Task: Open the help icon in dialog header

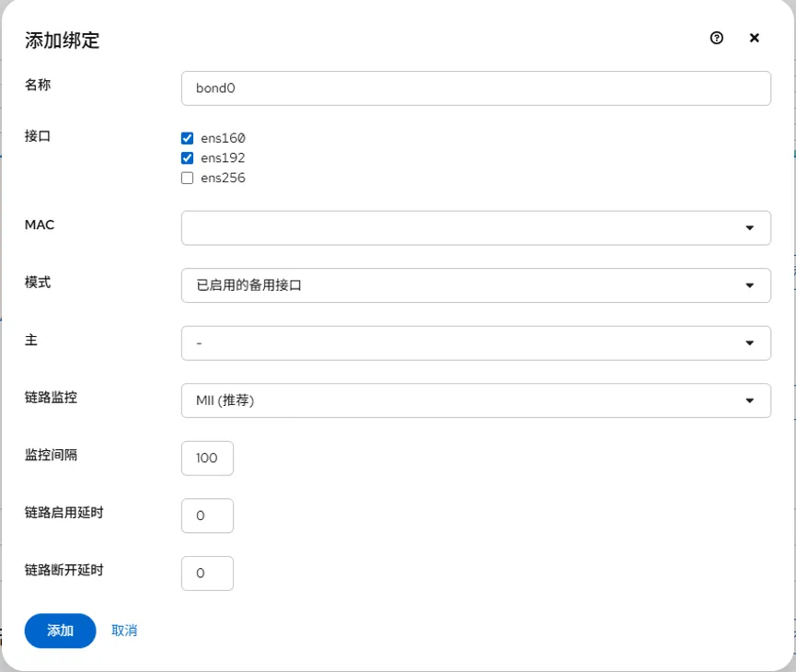Action: point(716,38)
